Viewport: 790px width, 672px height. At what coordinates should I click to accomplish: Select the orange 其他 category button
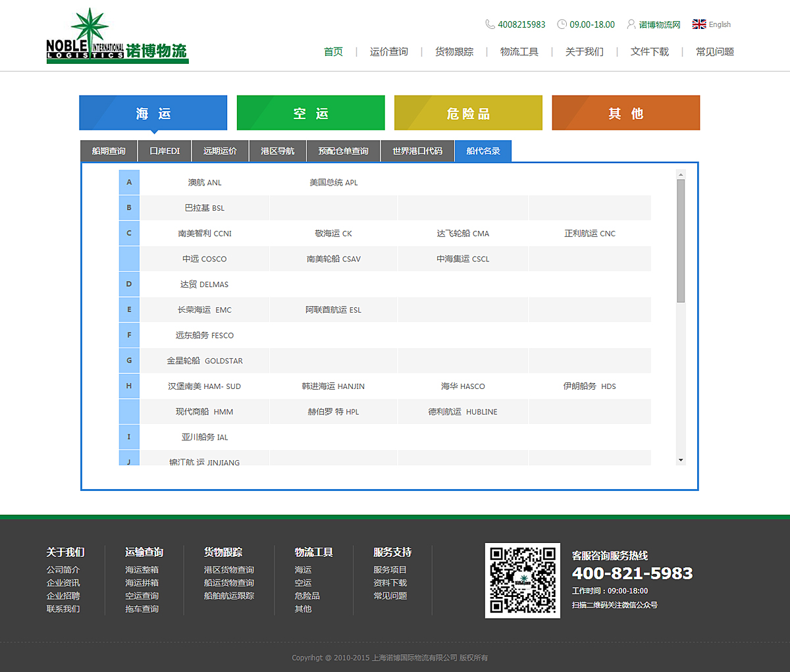pyautogui.click(x=626, y=113)
